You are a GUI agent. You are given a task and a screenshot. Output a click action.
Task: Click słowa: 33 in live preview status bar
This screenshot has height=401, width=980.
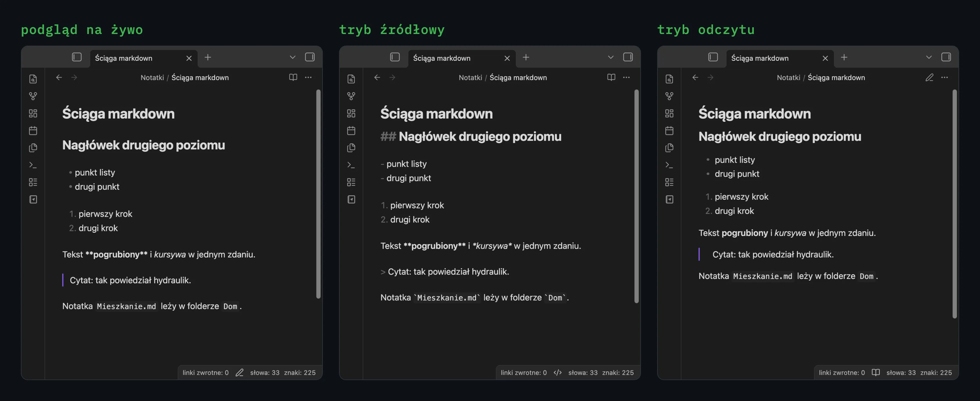point(265,373)
